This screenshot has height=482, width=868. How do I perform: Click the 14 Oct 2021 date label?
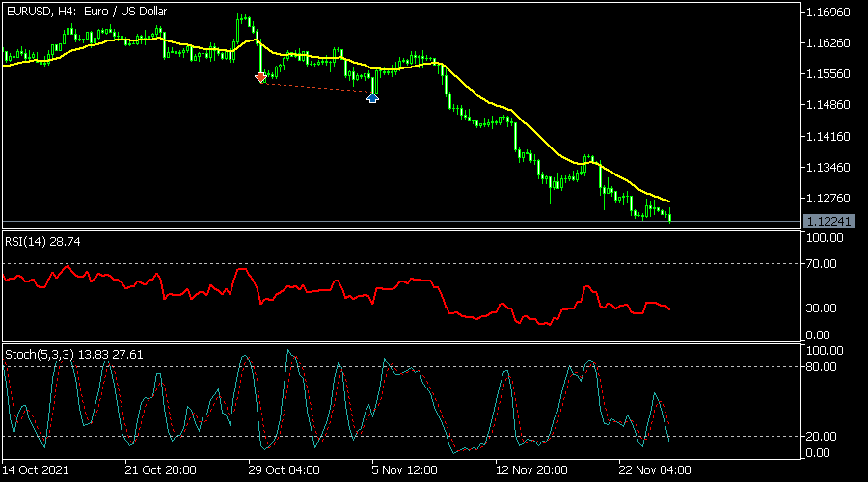pyautogui.click(x=36, y=470)
